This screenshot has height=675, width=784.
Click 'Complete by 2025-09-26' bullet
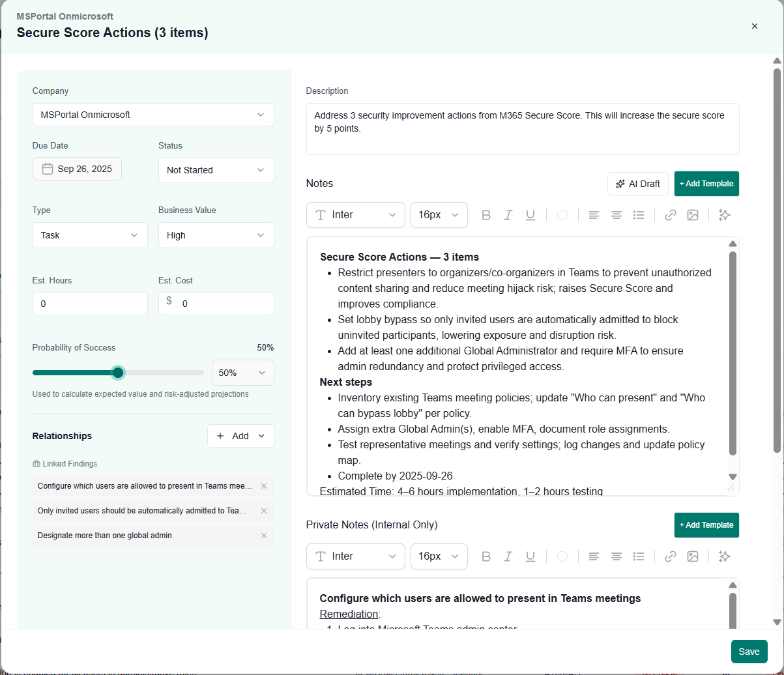395,476
